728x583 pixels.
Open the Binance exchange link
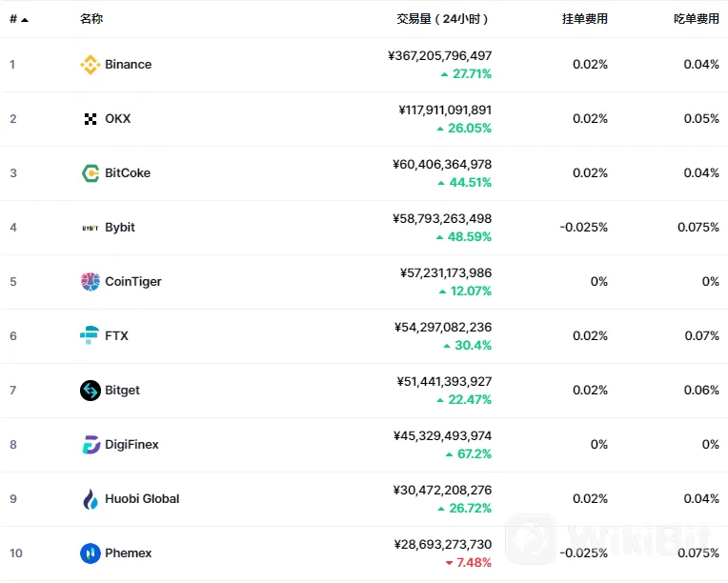[128, 65]
